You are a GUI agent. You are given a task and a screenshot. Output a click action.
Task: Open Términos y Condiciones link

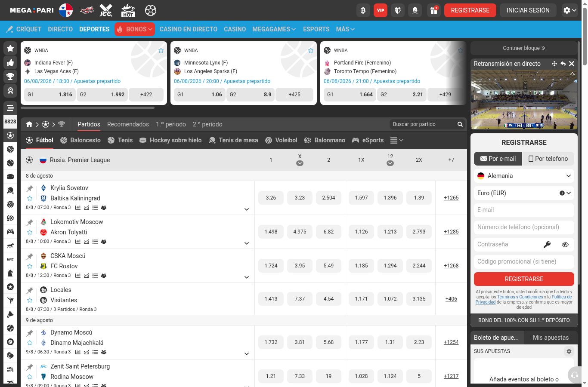pos(520,297)
